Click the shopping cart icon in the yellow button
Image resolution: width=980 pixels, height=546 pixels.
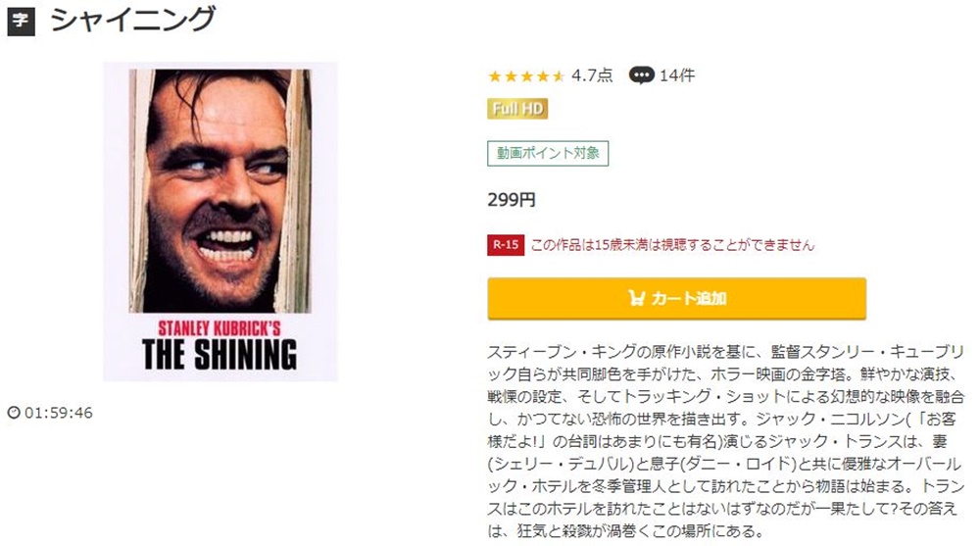(636, 298)
